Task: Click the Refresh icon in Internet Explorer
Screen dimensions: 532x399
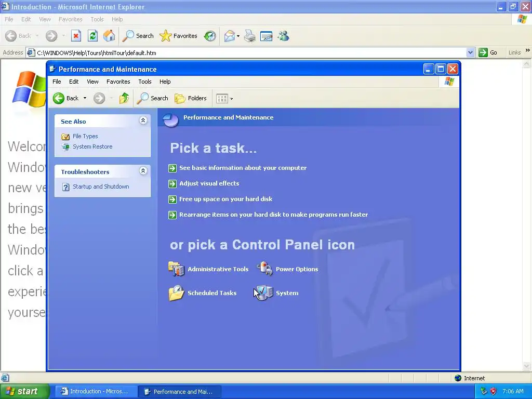Action: click(92, 36)
